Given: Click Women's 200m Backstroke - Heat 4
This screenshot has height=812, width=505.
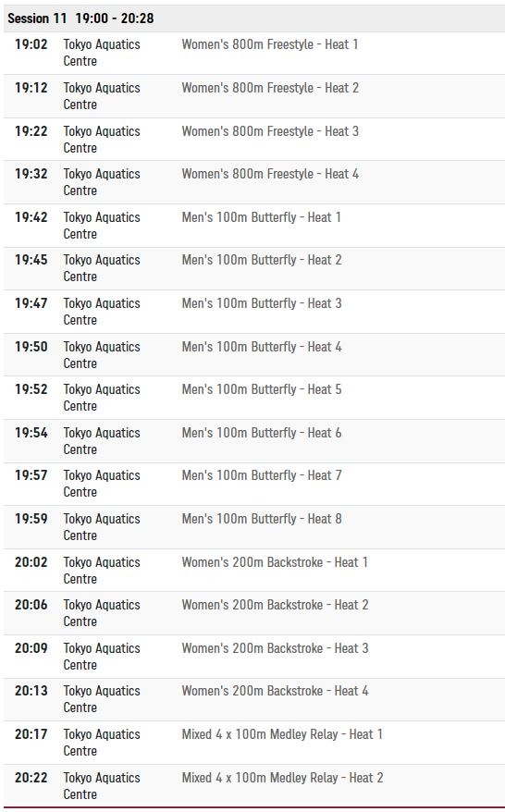Looking at the screenshot, I should (275, 691).
